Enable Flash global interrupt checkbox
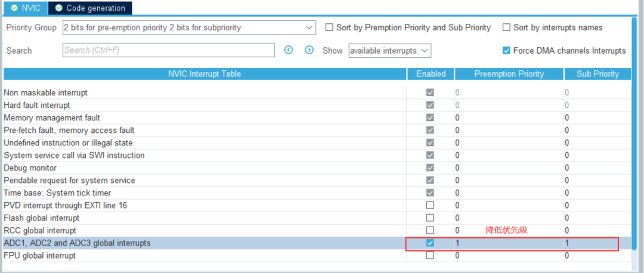This screenshot has height=273, width=644. (430, 218)
